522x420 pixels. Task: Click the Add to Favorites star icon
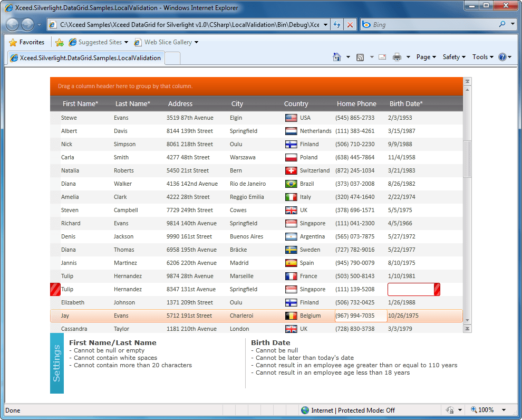point(14,42)
